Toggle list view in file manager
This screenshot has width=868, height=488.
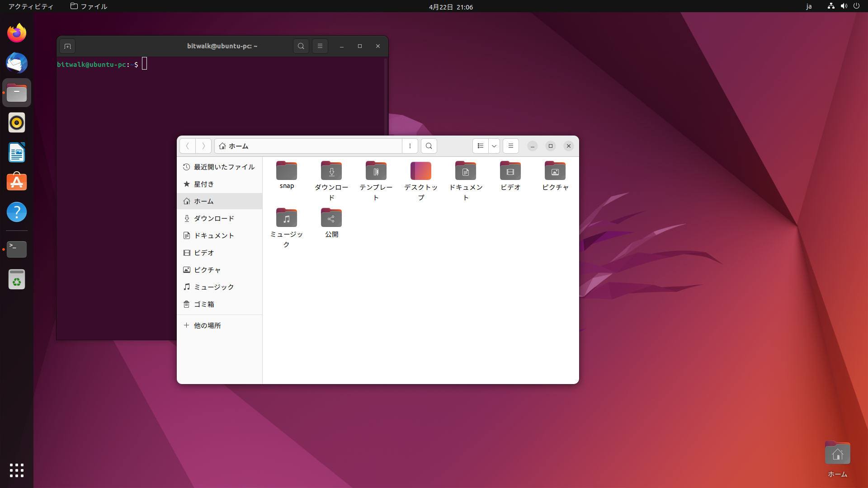point(480,146)
